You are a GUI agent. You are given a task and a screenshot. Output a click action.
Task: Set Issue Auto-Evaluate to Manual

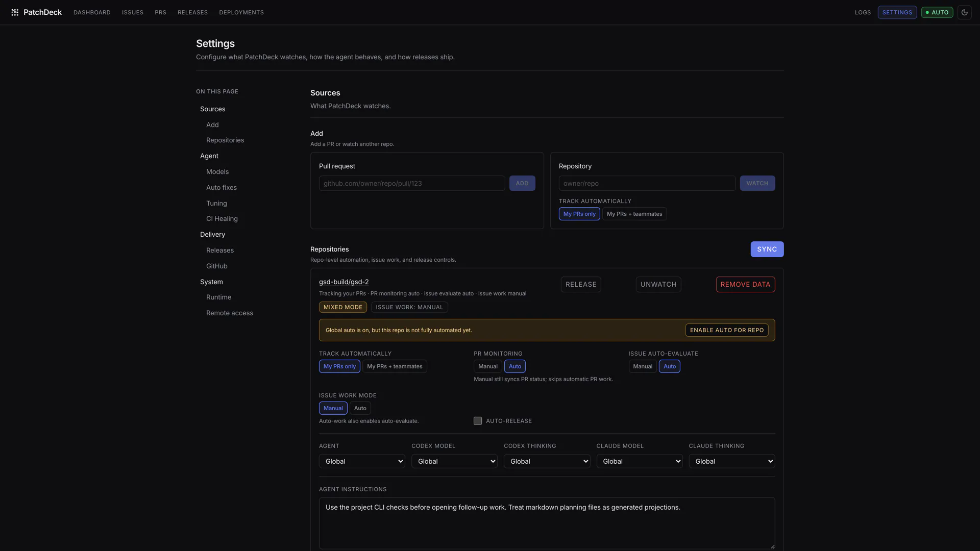pyautogui.click(x=642, y=366)
